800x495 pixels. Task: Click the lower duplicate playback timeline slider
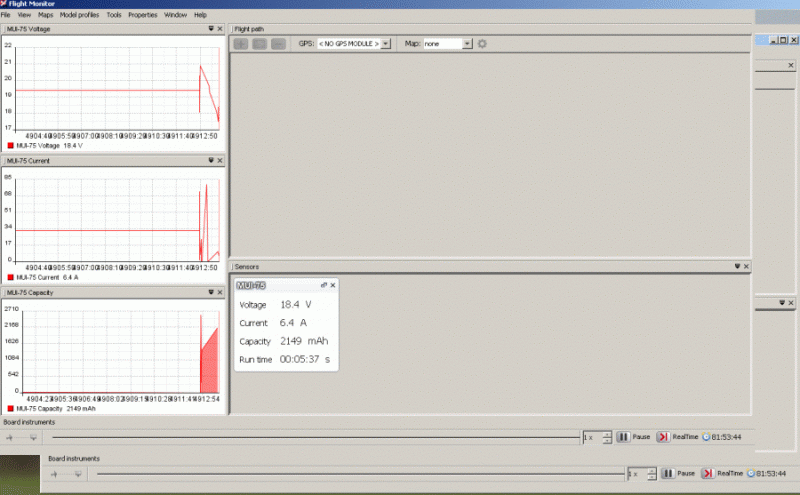(361, 474)
